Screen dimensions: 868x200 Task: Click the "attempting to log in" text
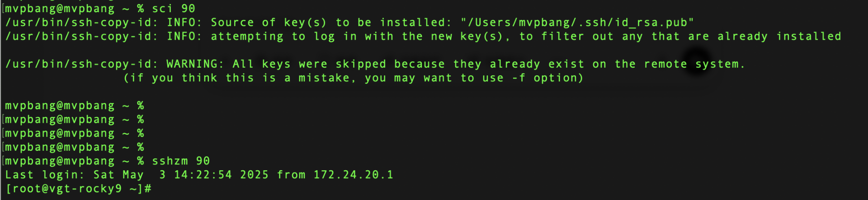273,37
